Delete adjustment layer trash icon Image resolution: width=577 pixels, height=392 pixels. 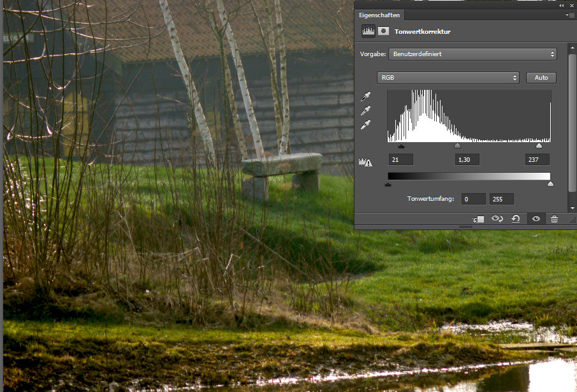click(x=554, y=219)
